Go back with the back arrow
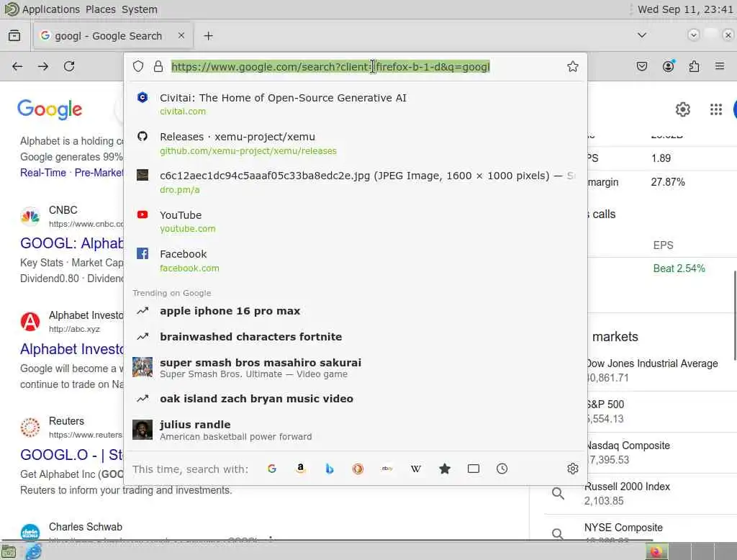 [x=17, y=66]
